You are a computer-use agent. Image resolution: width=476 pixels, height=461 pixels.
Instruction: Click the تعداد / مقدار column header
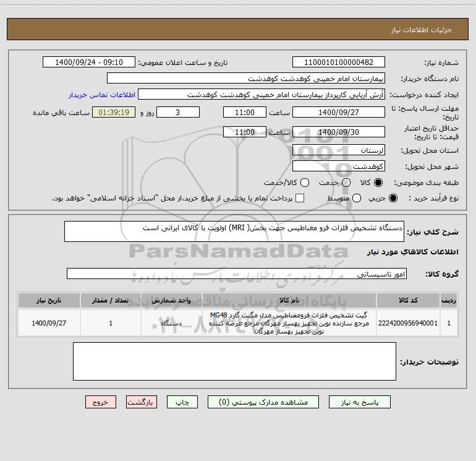111,300
